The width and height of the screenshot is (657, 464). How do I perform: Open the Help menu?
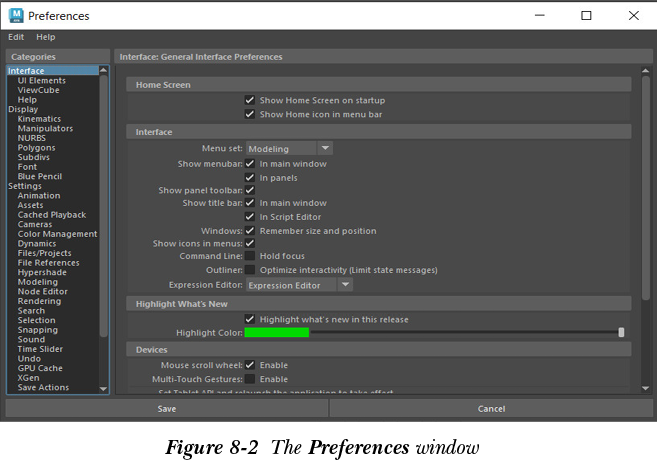(x=46, y=37)
